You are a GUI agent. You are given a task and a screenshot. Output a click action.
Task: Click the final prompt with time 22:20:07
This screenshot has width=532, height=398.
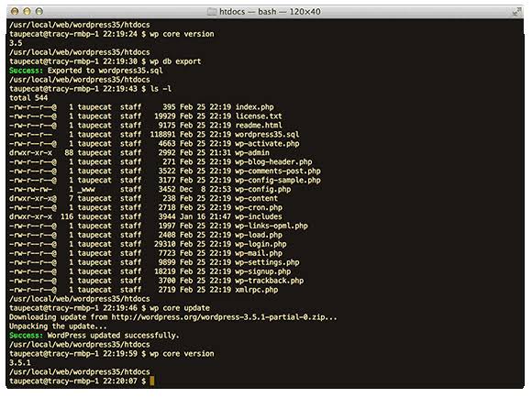[78, 381]
